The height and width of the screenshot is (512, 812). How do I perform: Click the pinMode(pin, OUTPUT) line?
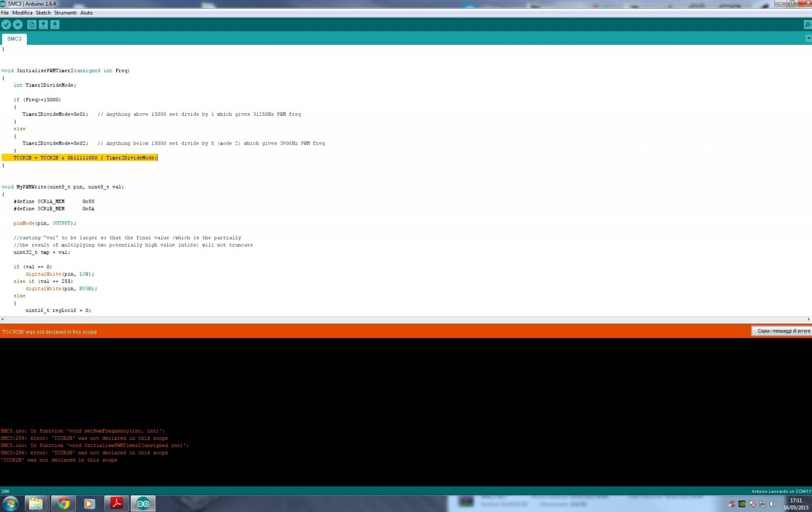click(x=45, y=223)
